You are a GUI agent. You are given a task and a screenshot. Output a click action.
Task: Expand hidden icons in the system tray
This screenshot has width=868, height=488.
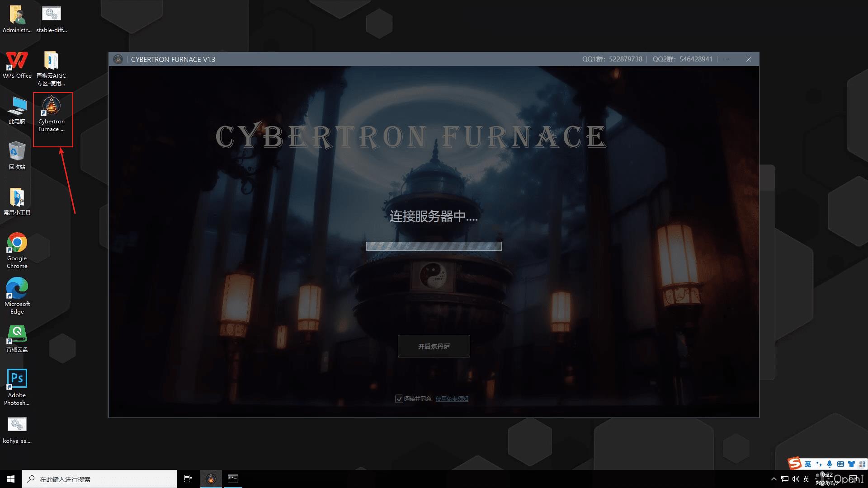click(773, 479)
